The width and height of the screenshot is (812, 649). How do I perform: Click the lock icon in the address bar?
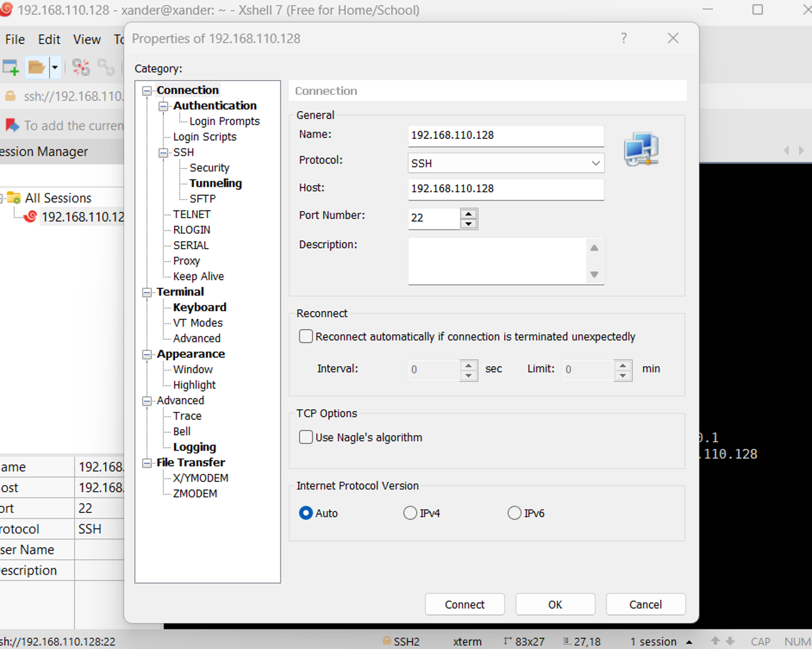click(x=10, y=96)
